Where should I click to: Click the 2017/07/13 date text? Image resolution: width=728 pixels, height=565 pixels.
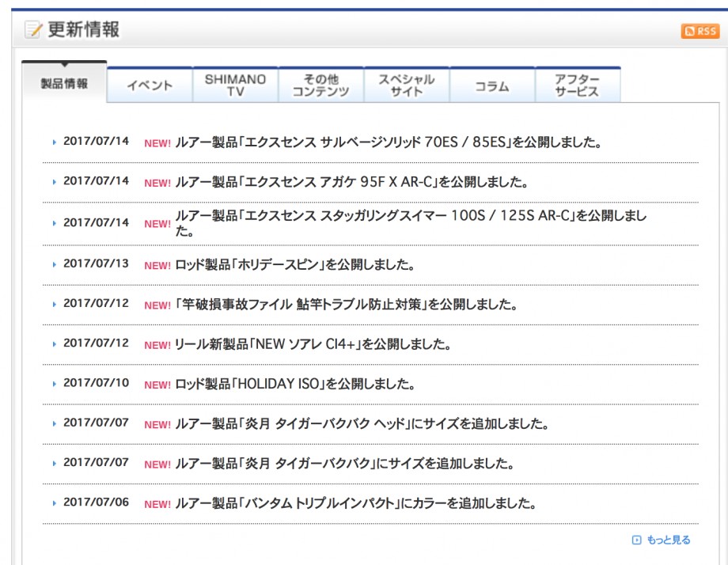click(96, 264)
